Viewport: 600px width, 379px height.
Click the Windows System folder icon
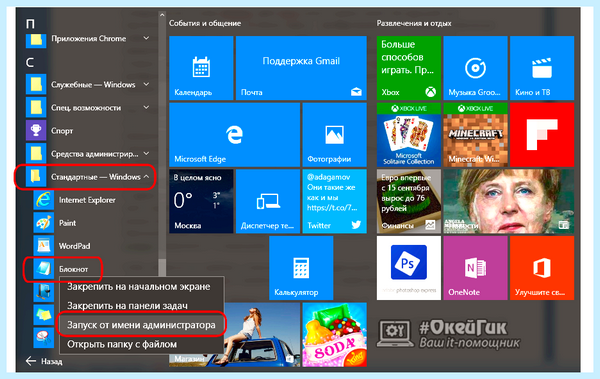point(36,85)
